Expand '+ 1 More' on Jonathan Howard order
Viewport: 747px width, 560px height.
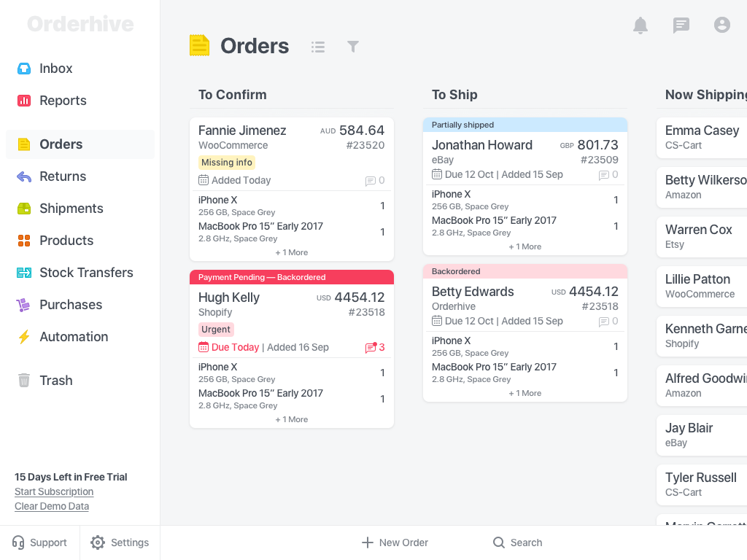[x=525, y=246]
